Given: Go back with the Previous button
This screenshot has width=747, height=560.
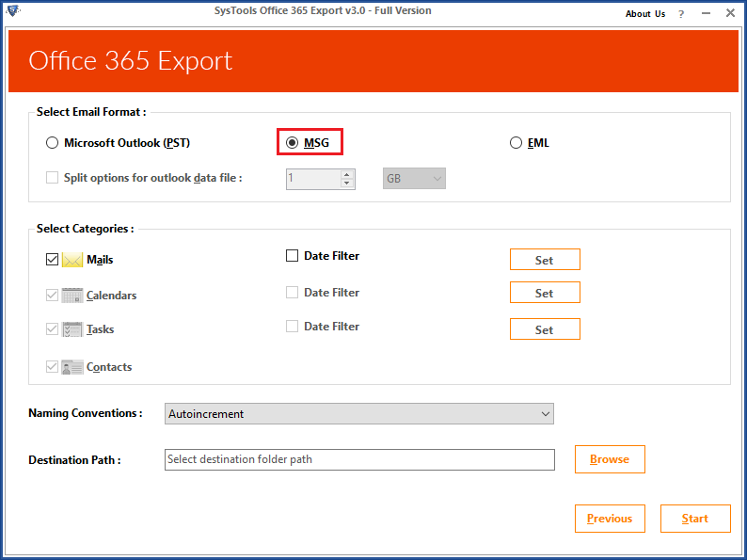Looking at the screenshot, I should click(x=610, y=519).
